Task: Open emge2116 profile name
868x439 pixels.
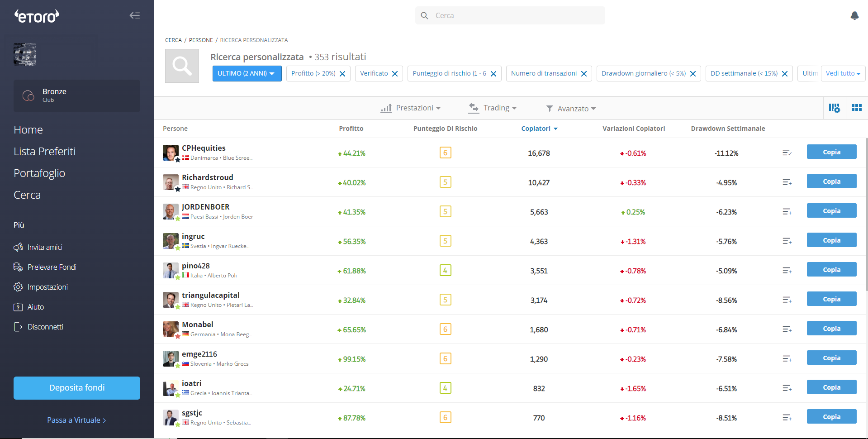Action: [x=199, y=354]
